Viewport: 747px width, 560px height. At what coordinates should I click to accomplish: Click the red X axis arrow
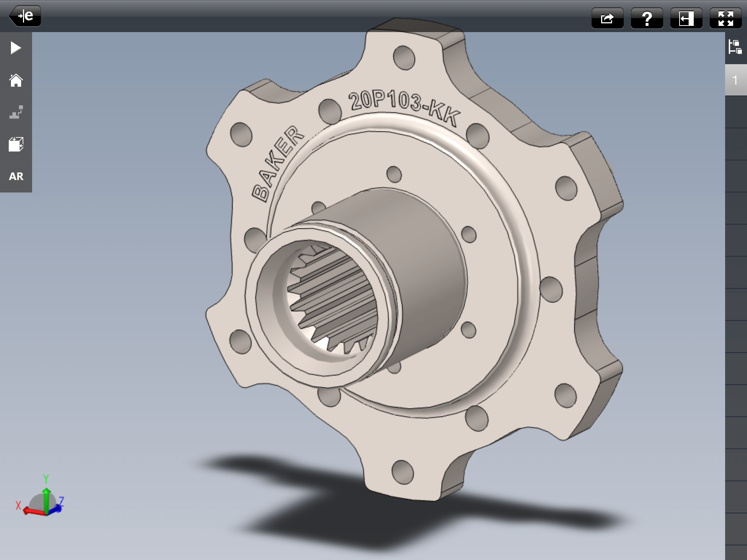click(x=33, y=512)
